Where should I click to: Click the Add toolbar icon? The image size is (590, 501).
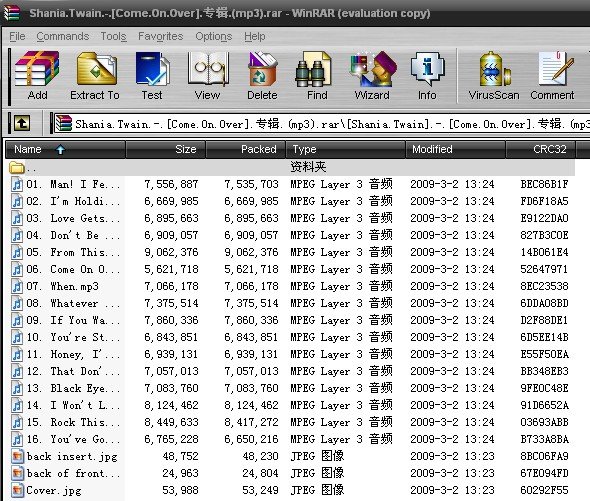click(37, 75)
